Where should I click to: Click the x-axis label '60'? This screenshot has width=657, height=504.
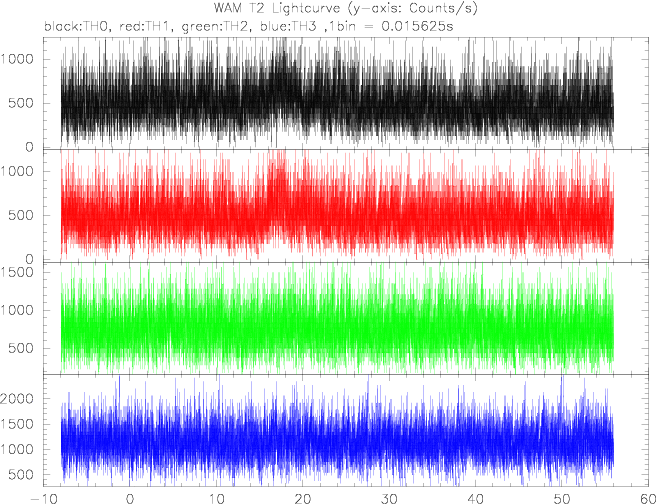(646, 499)
